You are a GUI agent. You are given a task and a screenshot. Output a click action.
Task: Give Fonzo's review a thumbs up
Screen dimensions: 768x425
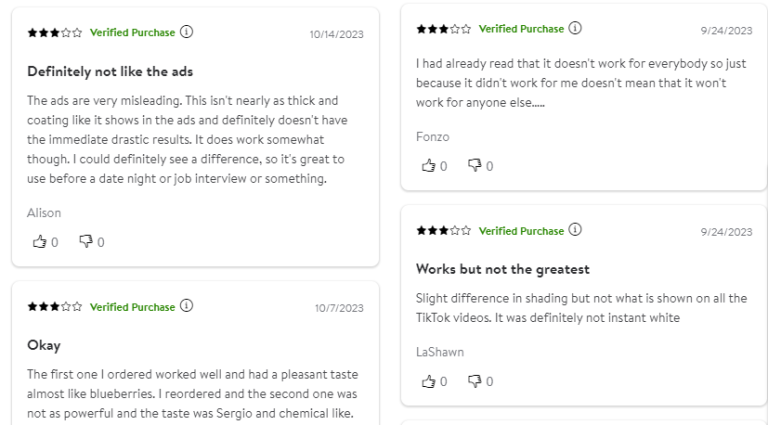(x=429, y=165)
